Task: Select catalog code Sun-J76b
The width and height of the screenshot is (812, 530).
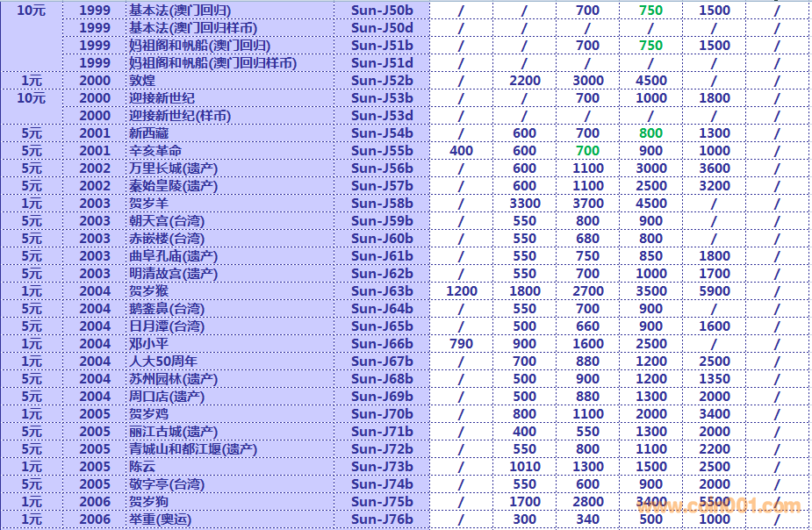Action: (x=381, y=519)
